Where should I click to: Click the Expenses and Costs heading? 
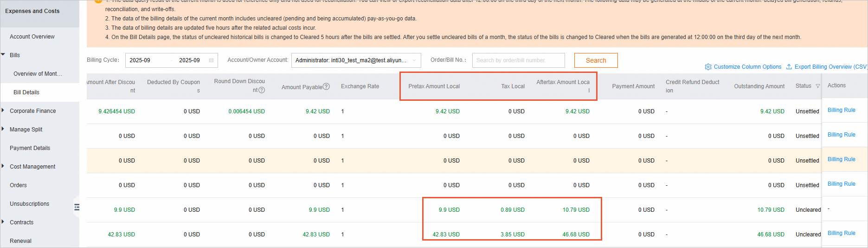(x=32, y=11)
